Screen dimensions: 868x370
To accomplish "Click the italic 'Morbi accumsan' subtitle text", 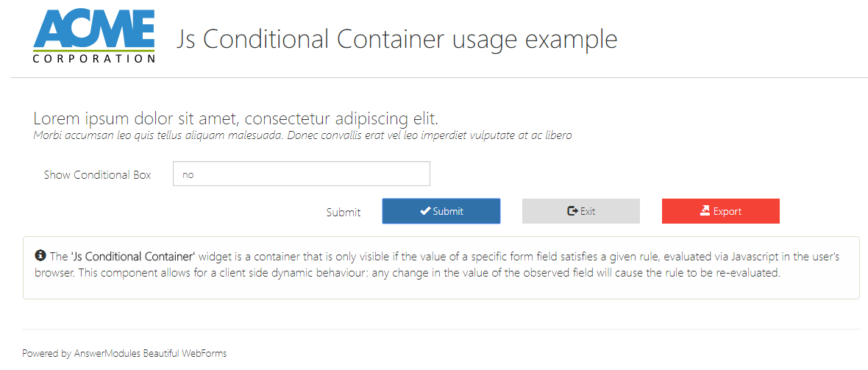I will 302,135.
